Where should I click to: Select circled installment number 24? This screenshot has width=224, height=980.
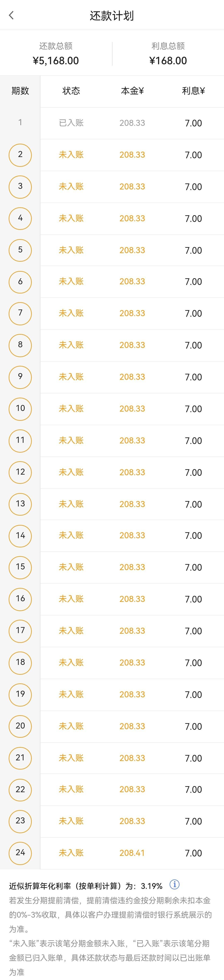click(20, 853)
